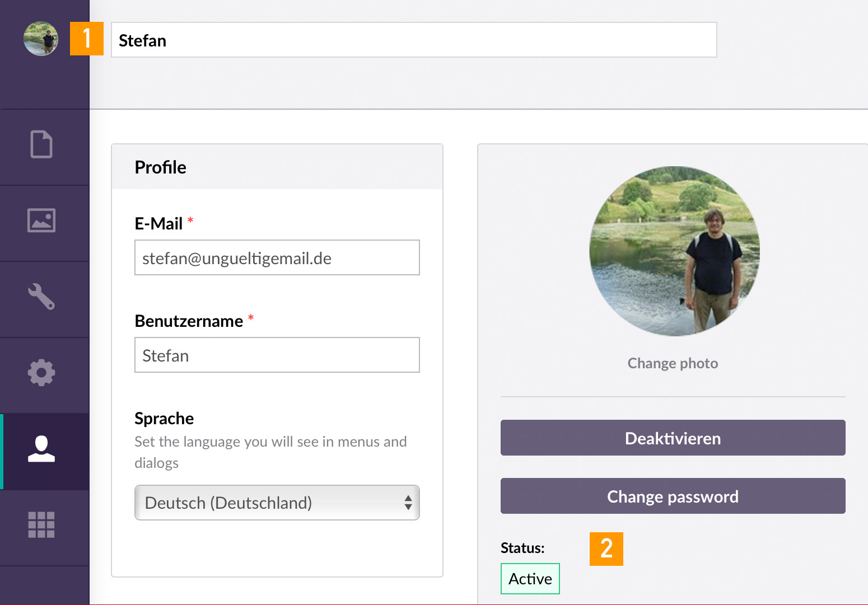Click into the E-Mail input field
The height and width of the screenshot is (605, 868).
pyautogui.click(x=277, y=258)
